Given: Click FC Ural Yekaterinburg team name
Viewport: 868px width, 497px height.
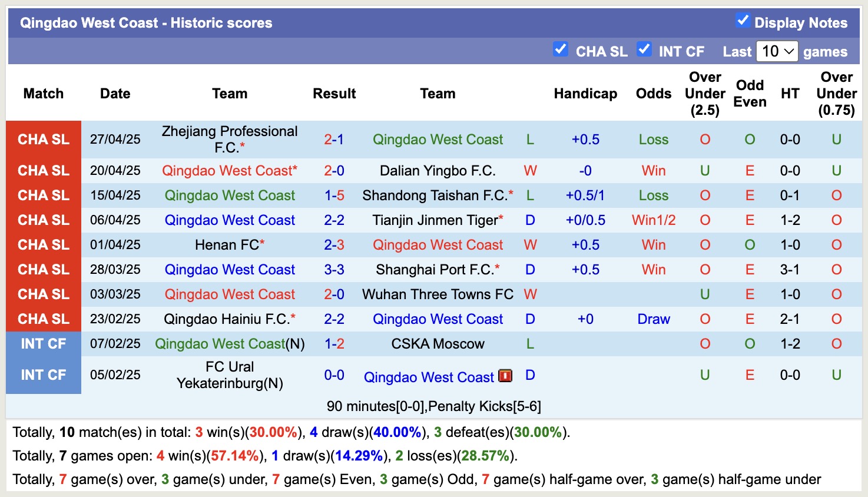Looking at the screenshot, I should (229, 375).
